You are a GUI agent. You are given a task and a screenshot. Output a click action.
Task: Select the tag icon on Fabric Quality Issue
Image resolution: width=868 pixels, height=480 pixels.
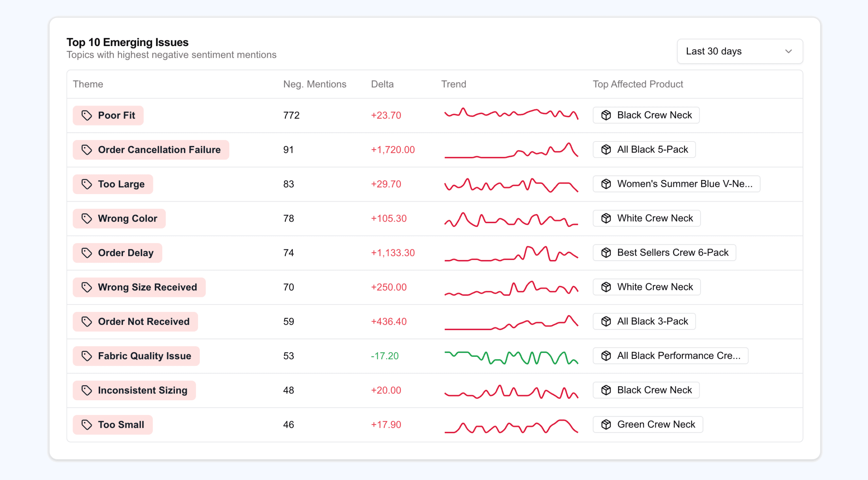87,356
